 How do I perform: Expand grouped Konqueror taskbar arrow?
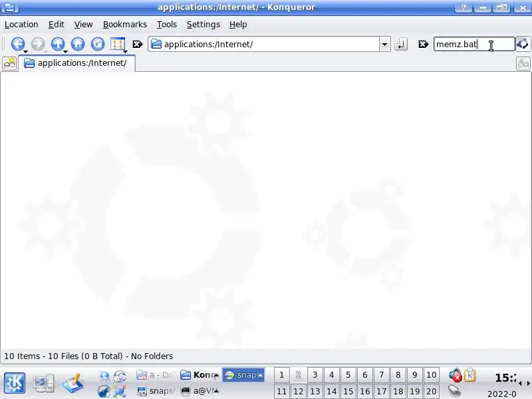[x=217, y=375]
